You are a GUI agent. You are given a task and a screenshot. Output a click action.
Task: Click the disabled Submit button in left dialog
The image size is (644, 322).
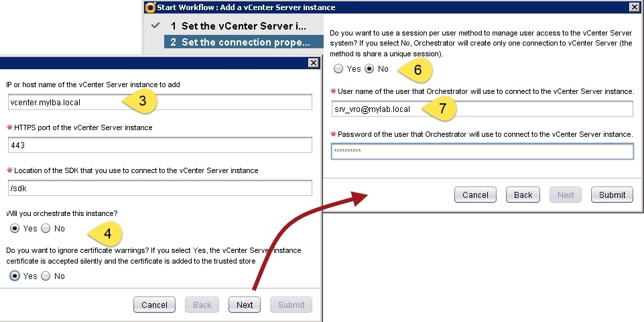[292, 305]
